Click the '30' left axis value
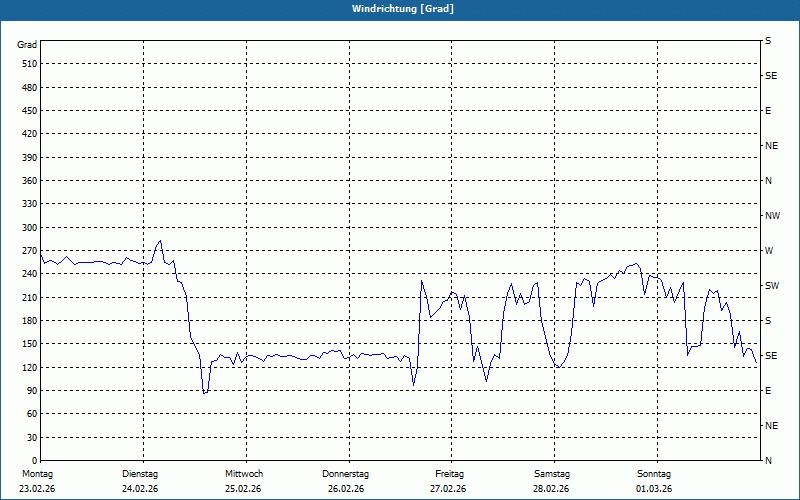Screen dimensions: 800x500 (33, 437)
